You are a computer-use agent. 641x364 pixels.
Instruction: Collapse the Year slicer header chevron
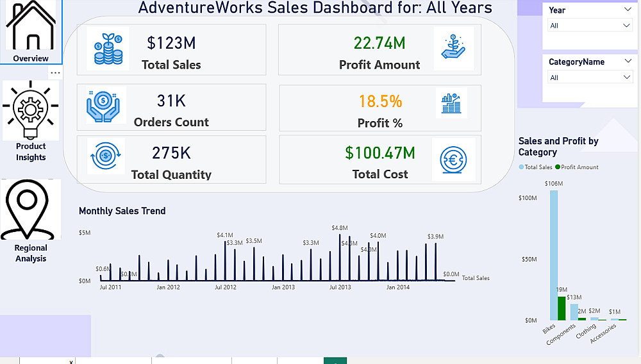(627, 10)
